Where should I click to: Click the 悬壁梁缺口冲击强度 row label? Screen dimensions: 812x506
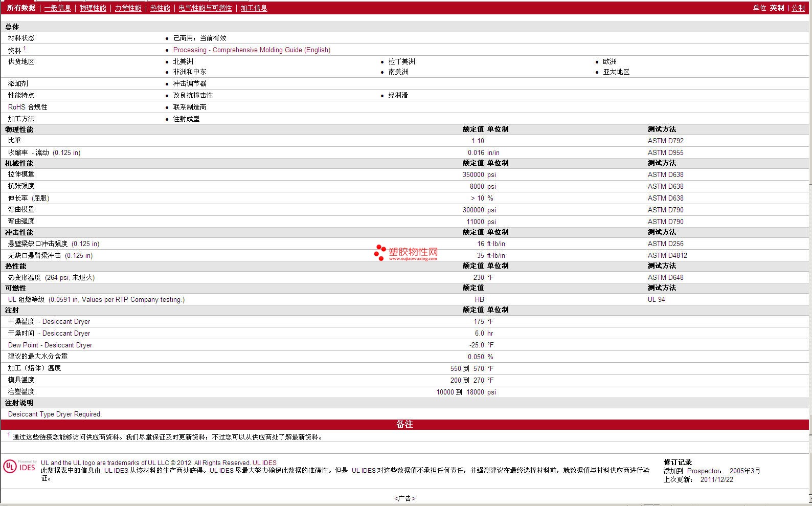[54, 244]
